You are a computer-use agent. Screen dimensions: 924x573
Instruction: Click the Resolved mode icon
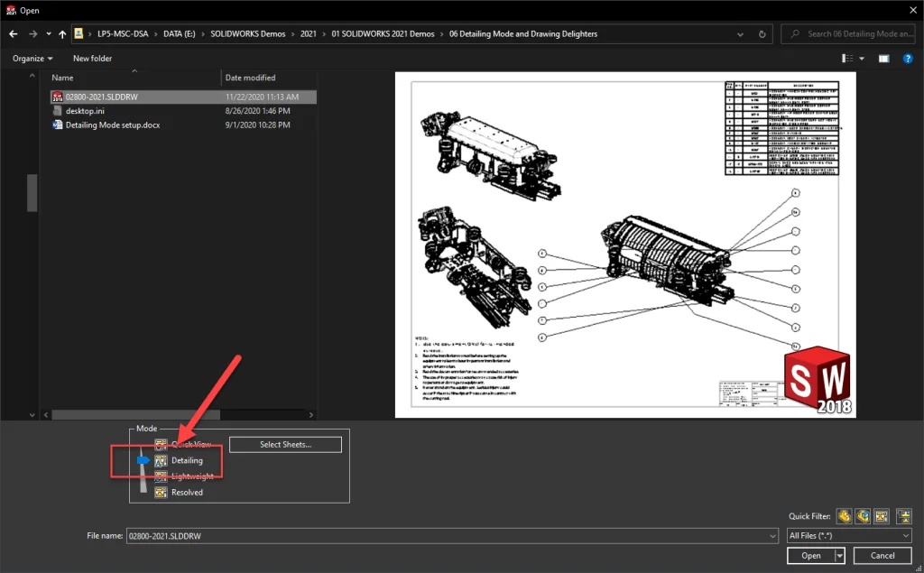[x=162, y=493]
